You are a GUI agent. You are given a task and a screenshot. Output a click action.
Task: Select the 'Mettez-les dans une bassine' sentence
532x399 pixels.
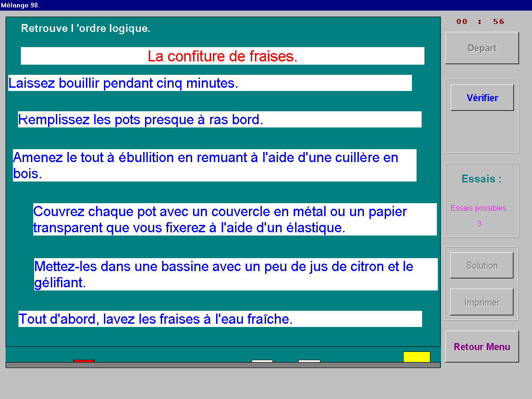click(x=236, y=274)
